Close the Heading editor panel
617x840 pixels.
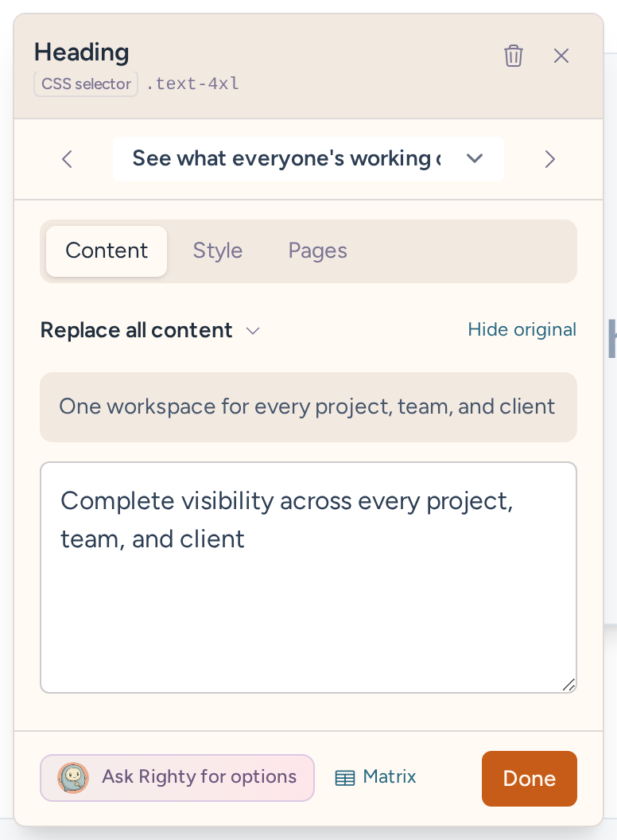561,55
